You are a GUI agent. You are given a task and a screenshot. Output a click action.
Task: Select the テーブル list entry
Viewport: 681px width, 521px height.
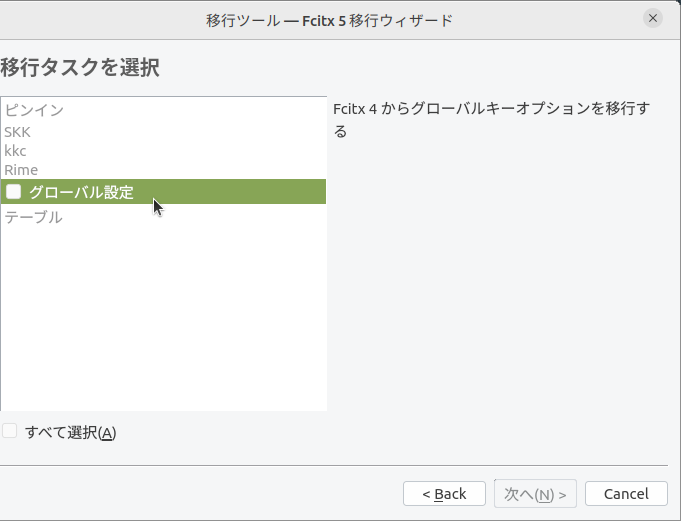pos(33,217)
